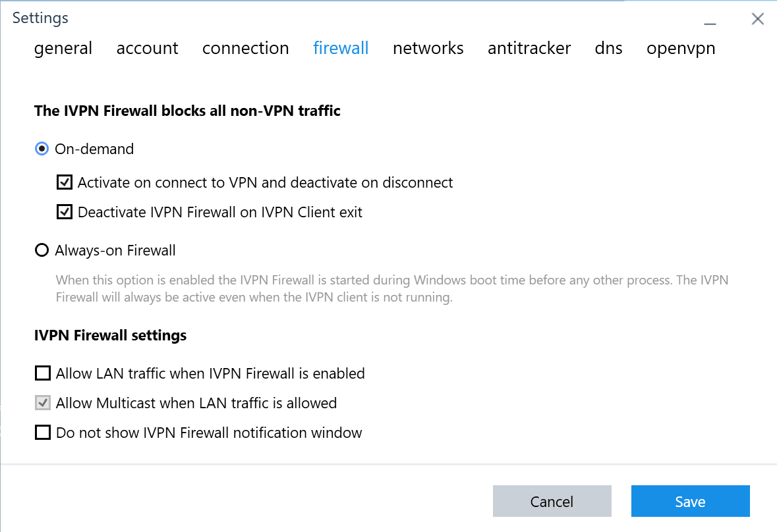The image size is (777, 532).
Task: Close the Settings window
Action: 757,19
